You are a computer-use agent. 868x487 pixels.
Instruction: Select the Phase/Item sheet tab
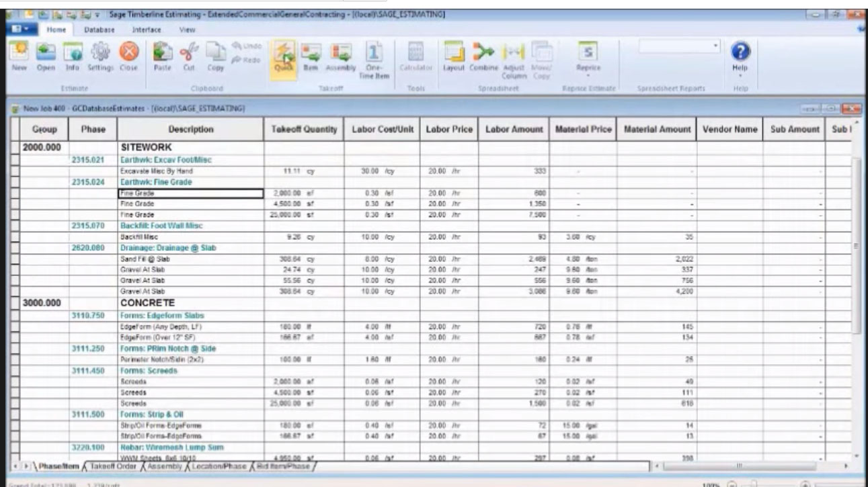coord(58,466)
